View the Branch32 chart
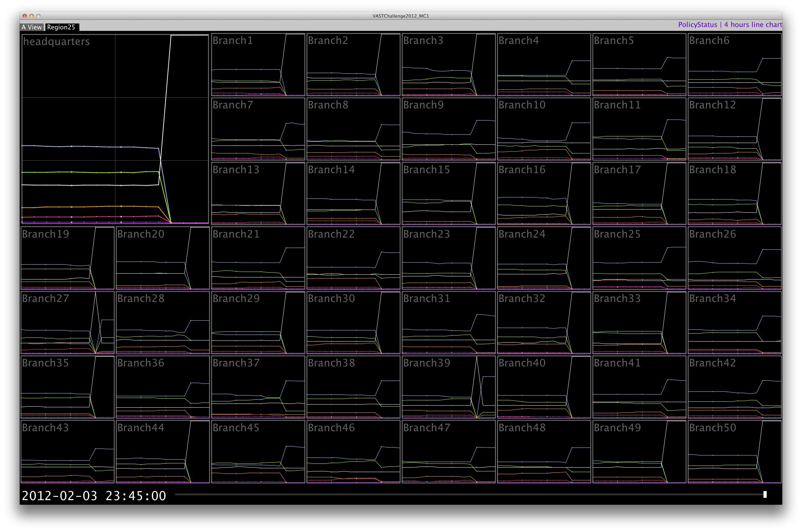Screen dimensions: 802x532 pos(544,322)
